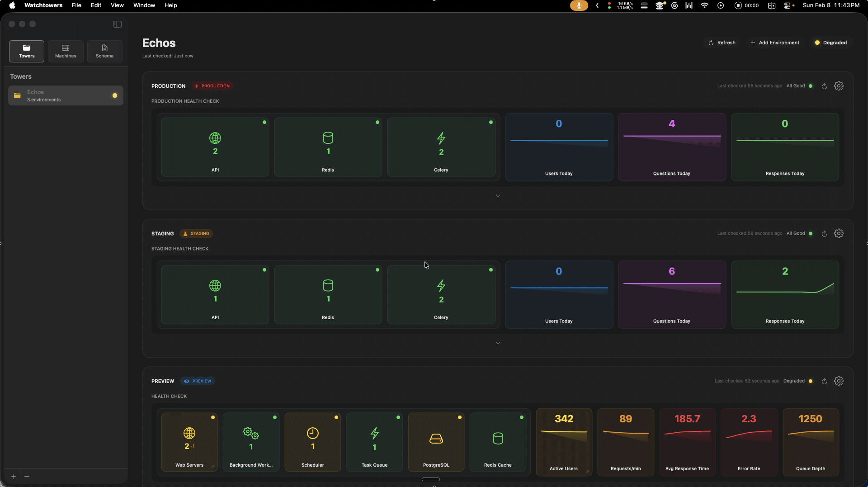Switch to the Schema tab
The width and height of the screenshot is (868, 487).
(104, 51)
